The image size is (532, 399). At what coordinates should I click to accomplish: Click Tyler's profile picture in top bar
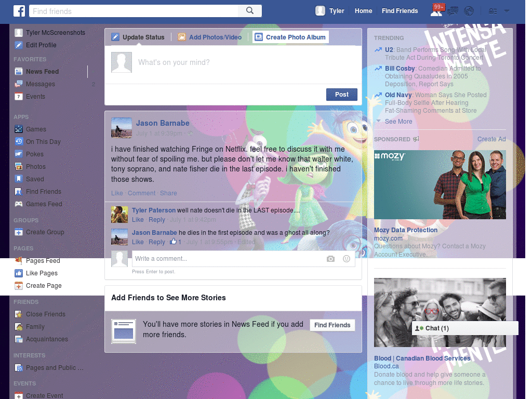click(320, 11)
